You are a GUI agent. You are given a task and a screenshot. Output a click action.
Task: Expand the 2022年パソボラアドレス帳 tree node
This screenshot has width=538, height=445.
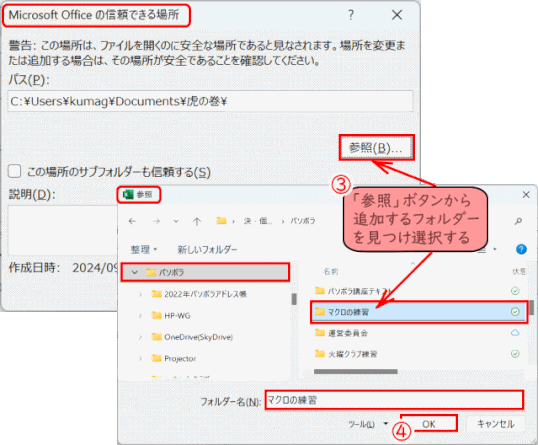point(140,294)
